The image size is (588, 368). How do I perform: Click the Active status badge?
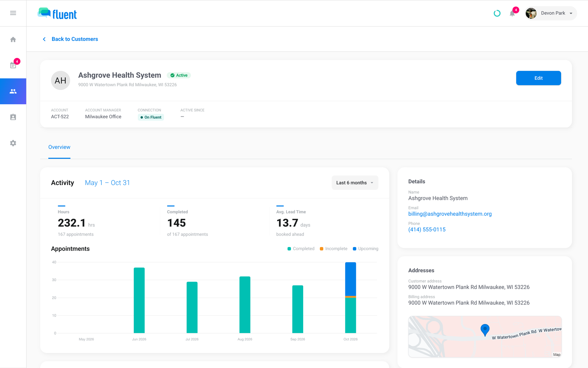point(179,75)
